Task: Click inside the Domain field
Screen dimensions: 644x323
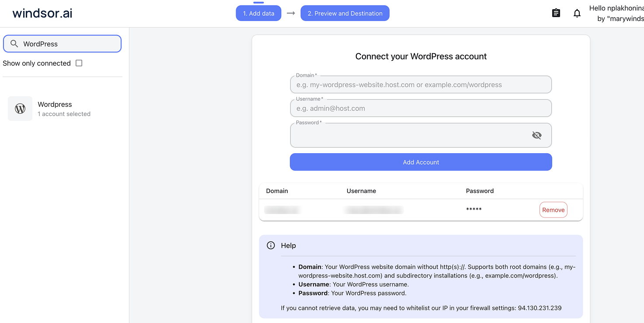Action: click(421, 84)
